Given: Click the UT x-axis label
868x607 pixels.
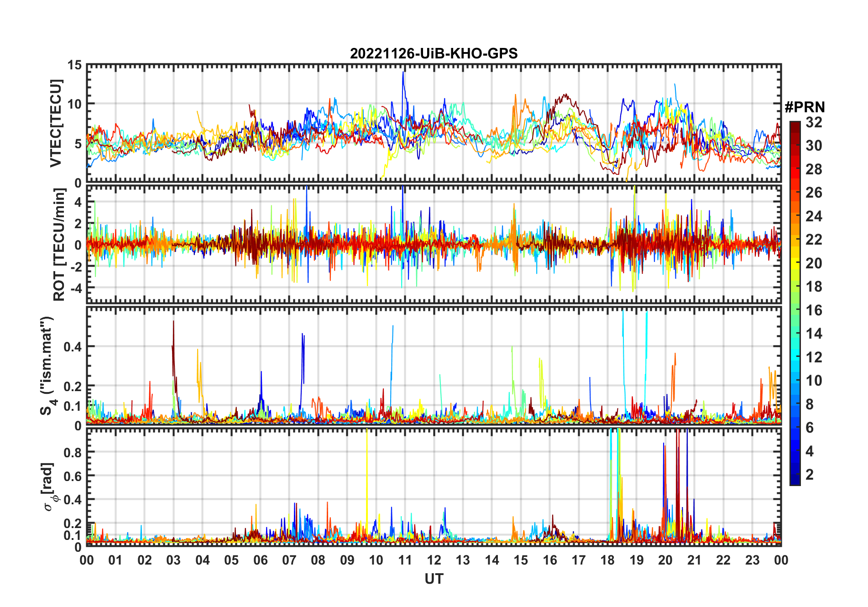Looking at the screenshot, I should pos(434,579).
